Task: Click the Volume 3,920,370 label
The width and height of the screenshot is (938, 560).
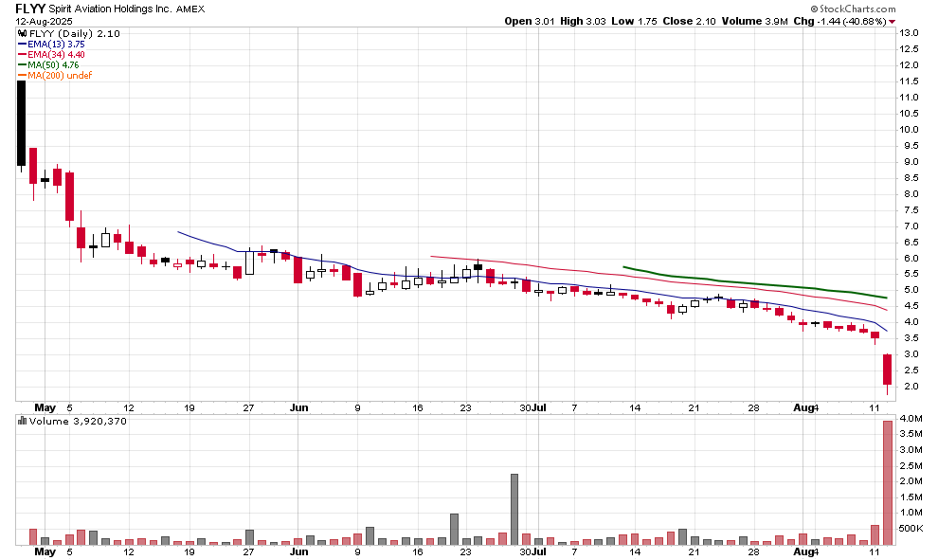Action: coord(78,422)
